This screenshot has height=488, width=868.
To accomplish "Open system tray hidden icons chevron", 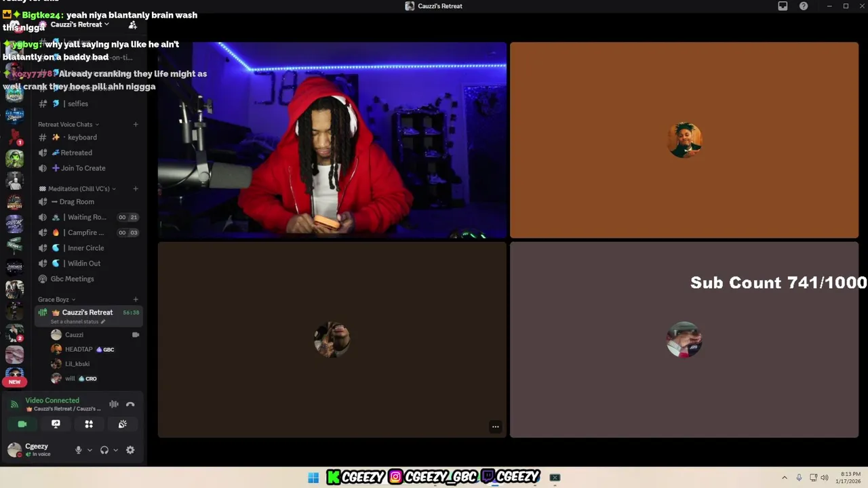I will coord(785,478).
